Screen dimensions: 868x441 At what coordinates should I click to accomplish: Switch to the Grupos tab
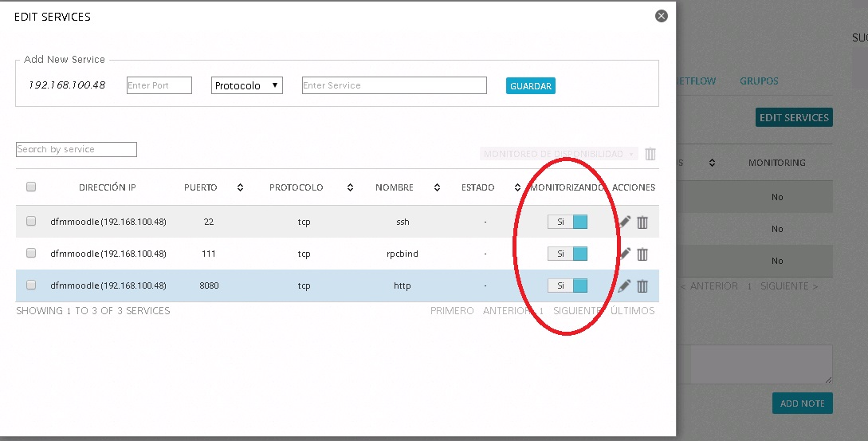point(758,81)
